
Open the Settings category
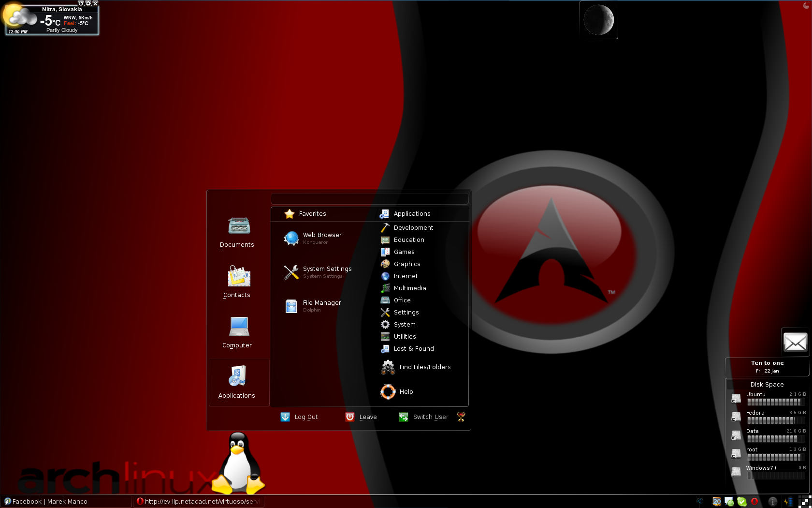tap(399, 312)
